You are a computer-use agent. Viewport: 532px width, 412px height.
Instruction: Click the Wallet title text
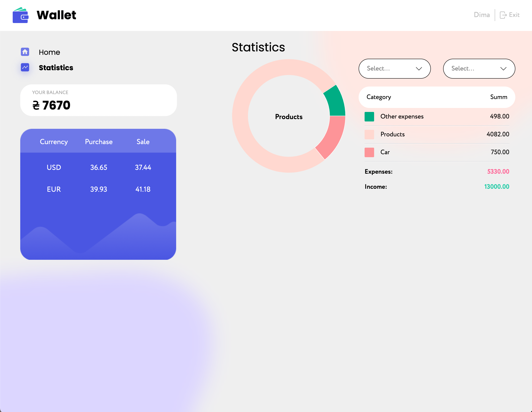56,15
